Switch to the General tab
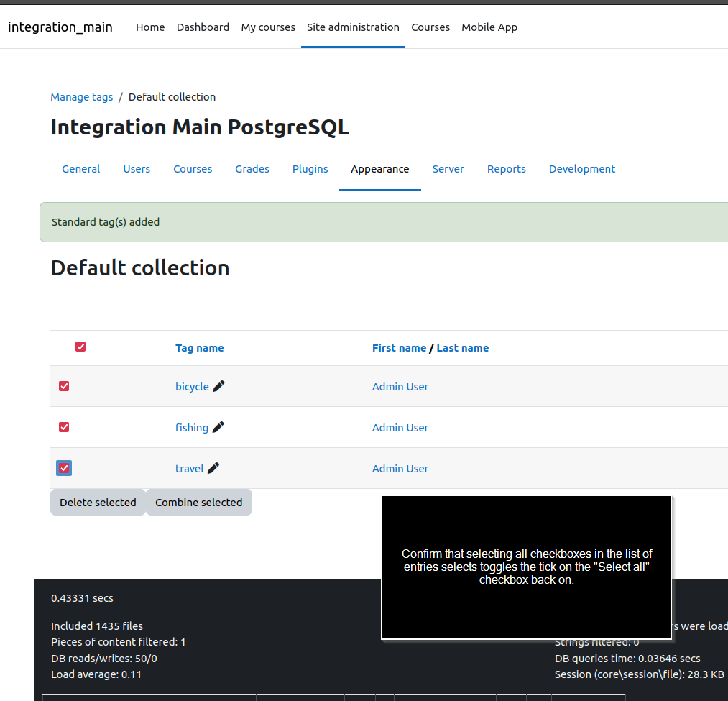This screenshot has height=701, width=728. point(80,169)
